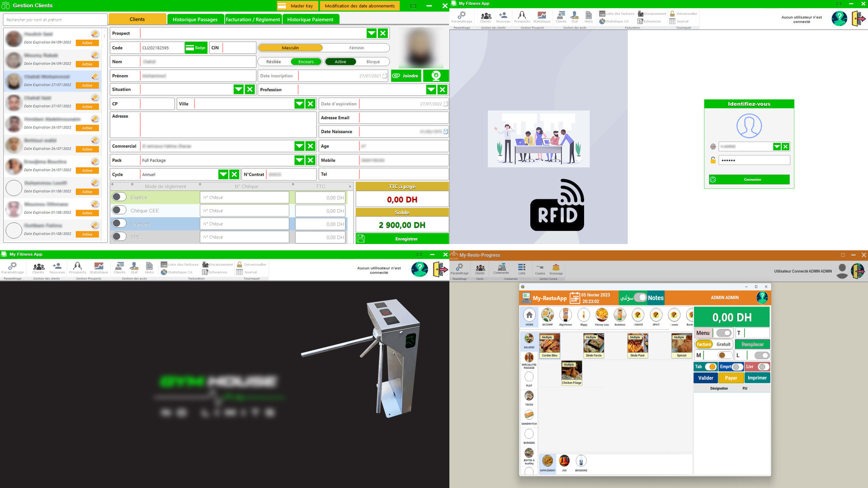Enable the Virement payment mode toggle
The image size is (868, 488).
click(120, 224)
